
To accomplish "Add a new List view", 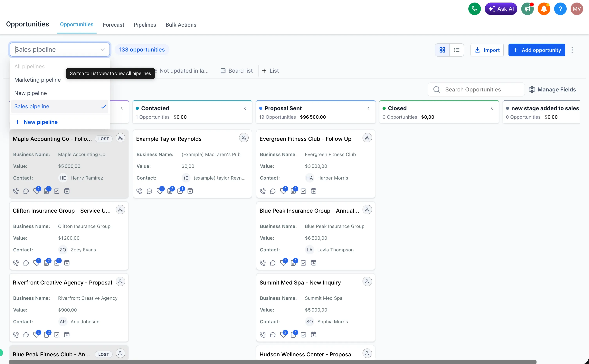I will coord(270,71).
